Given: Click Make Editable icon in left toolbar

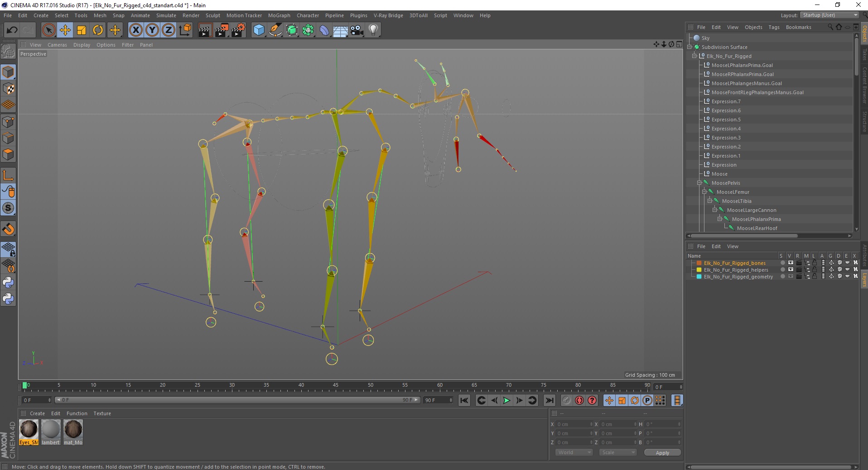Looking at the screenshot, I should pos(8,52).
